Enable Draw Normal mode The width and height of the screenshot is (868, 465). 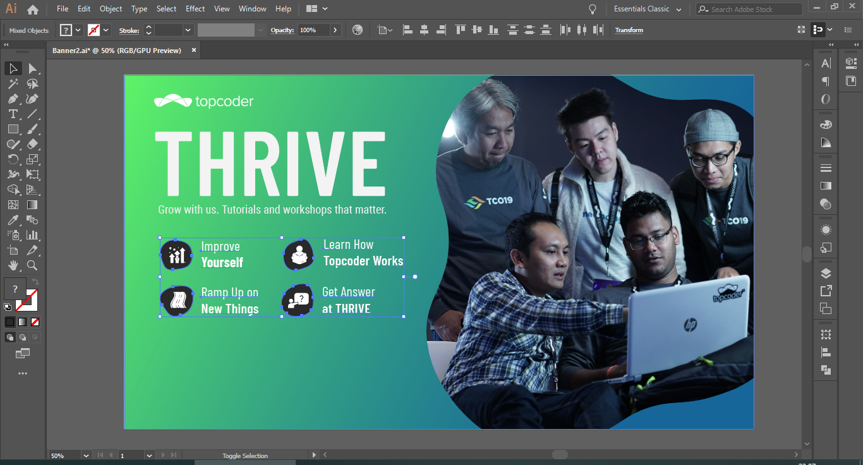(10, 337)
